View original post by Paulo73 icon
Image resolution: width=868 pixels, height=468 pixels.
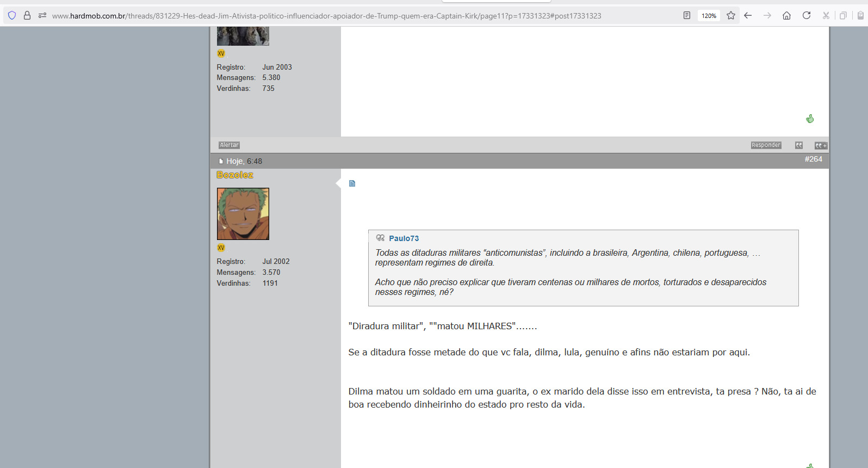click(380, 238)
